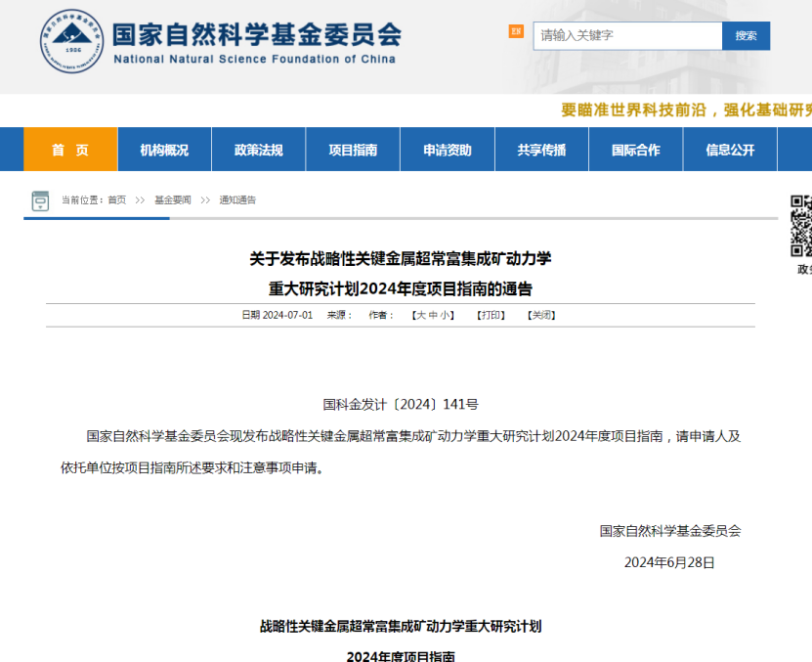Set font size to 大 (large)
The image size is (812, 662).
point(421,315)
